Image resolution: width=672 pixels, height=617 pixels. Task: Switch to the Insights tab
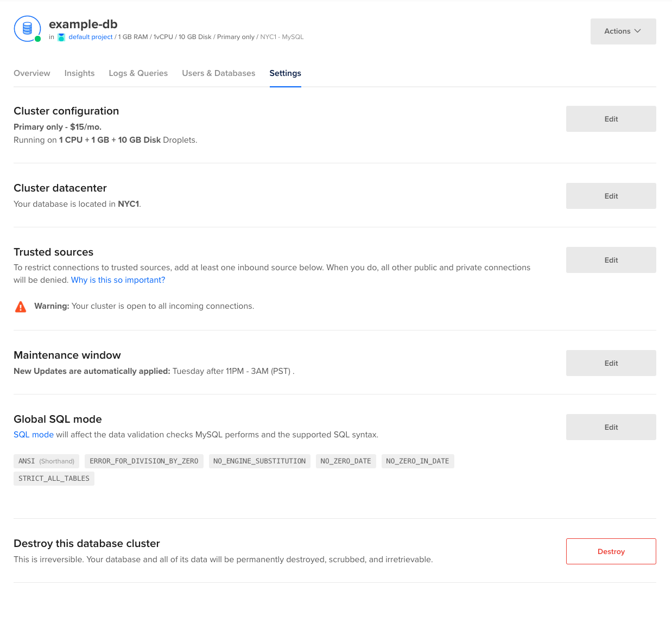point(79,73)
